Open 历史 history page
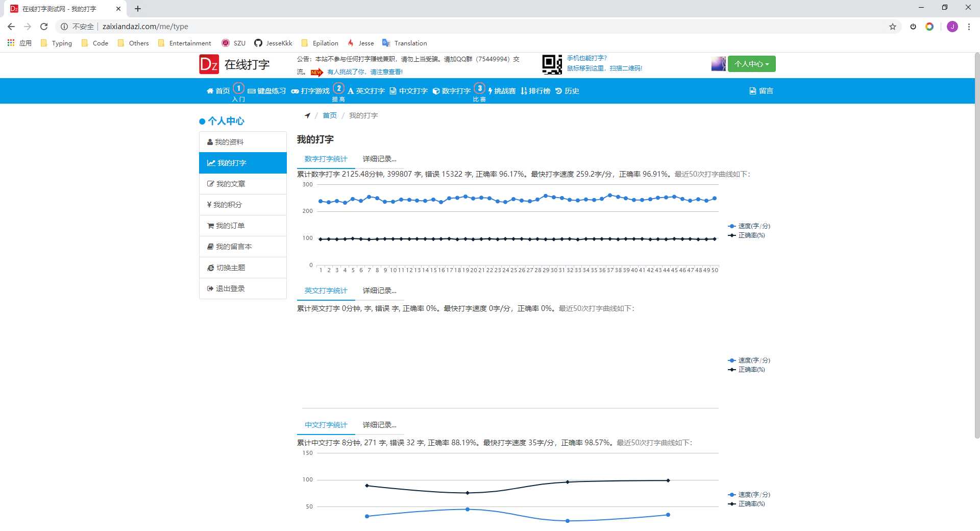980x531 pixels. (x=567, y=91)
